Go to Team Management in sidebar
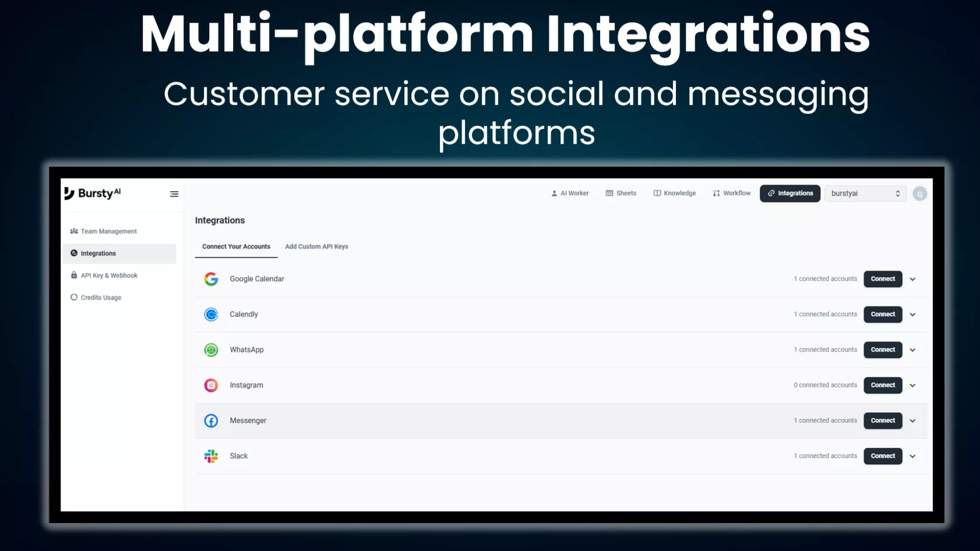 point(108,231)
